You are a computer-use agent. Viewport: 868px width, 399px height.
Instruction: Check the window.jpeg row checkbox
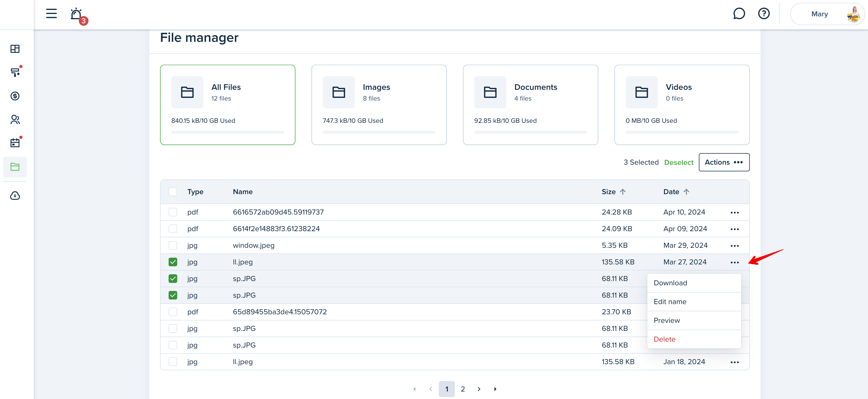tap(173, 245)
